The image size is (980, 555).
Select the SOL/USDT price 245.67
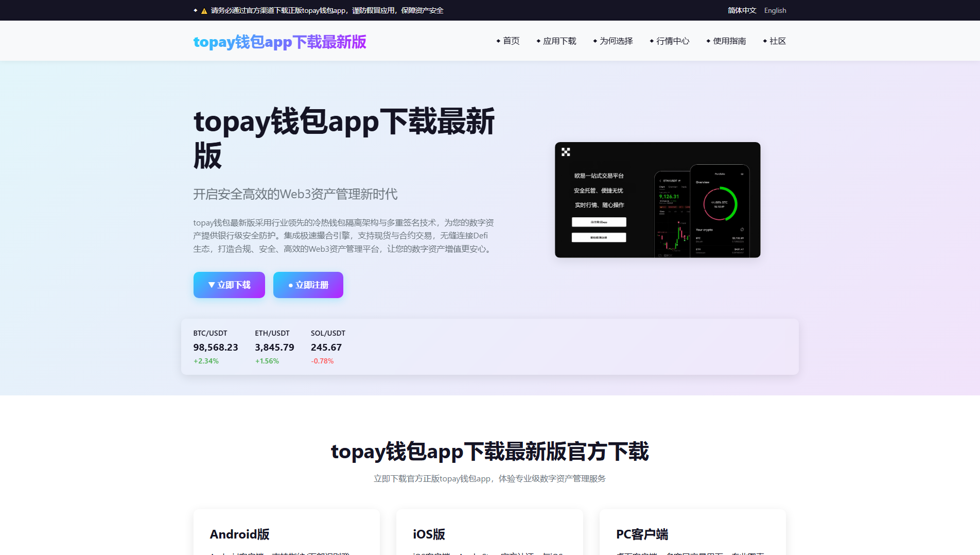point(326,348)
